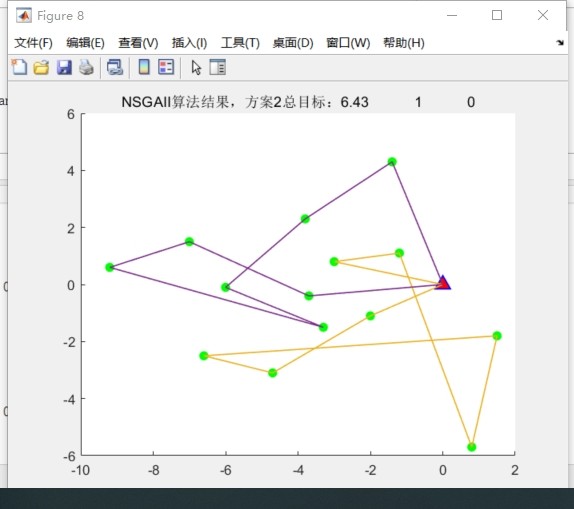This screenshot has width=574, height=509.
Task: Click x-axis tick label 2
Action: [515, 470]
